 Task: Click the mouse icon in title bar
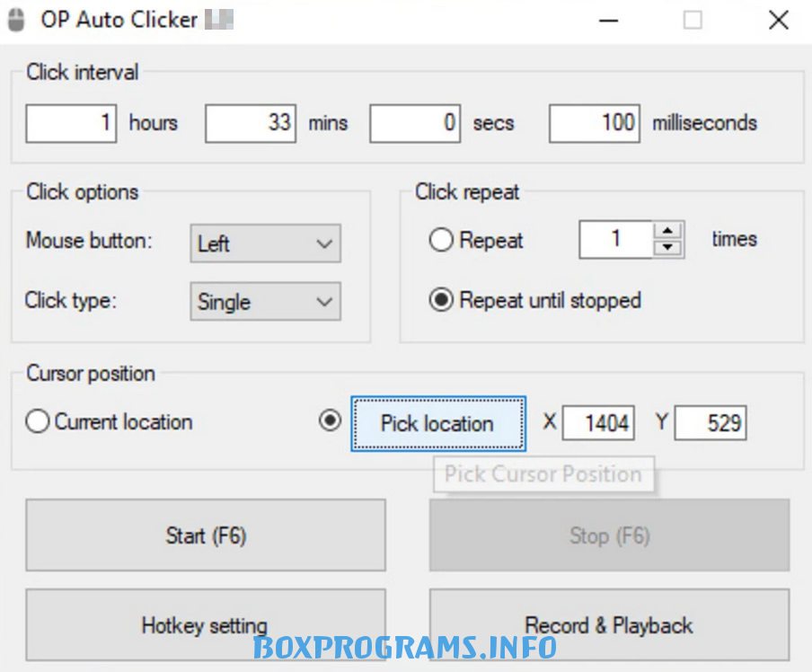(x=15, y=20)
